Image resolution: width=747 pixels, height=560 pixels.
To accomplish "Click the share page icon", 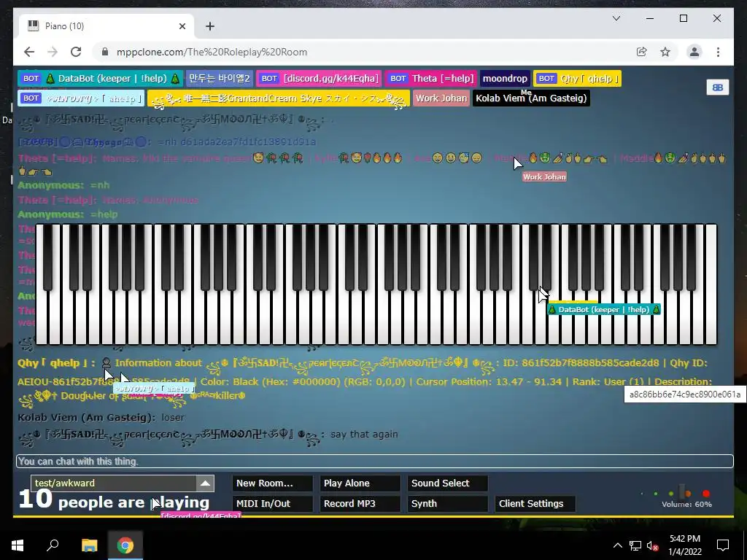I will tap(642, 52).
